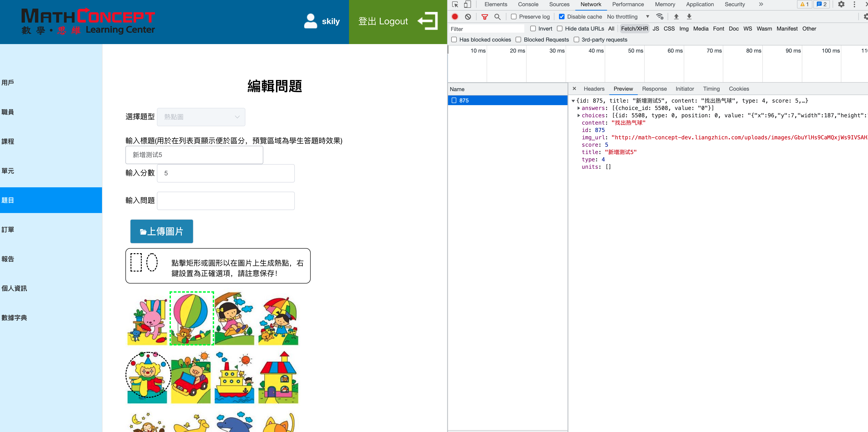The height and width of the screenshot is (432, 868).
Task: Toggle Blocked Requests checkbox
Action: click(x=518, y=39)
